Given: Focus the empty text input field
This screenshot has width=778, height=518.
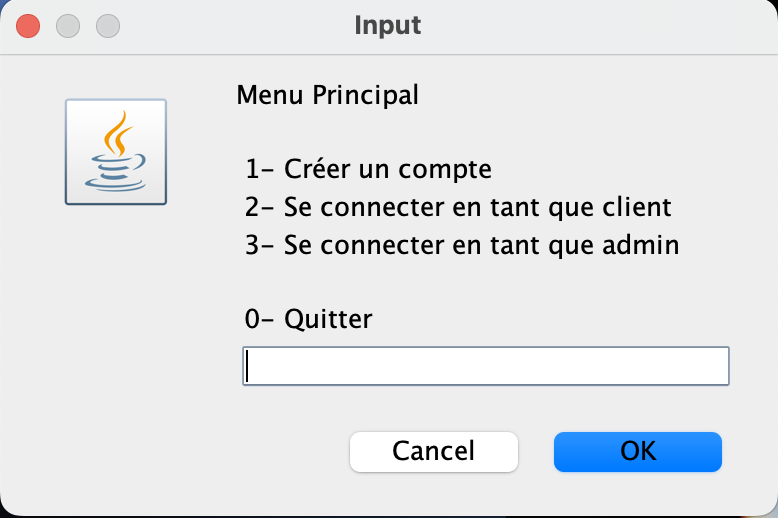Looking at the screenshot, I should click(485, 366).
